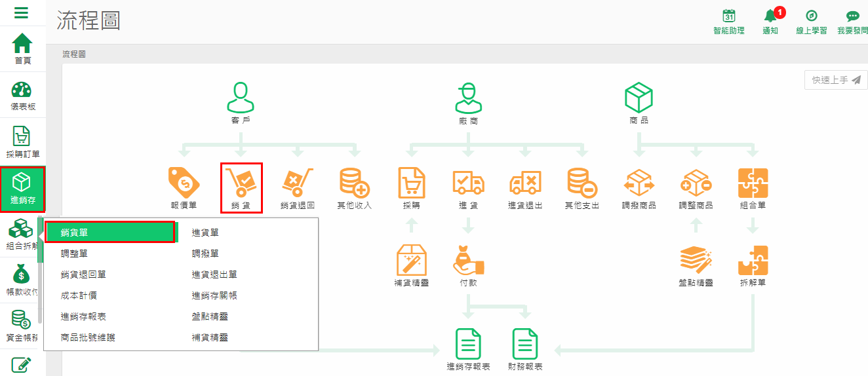This screenshot has width=868, height=376.
Task: Click 流程圖 breadcrumb text
Action: click(74, 54)
